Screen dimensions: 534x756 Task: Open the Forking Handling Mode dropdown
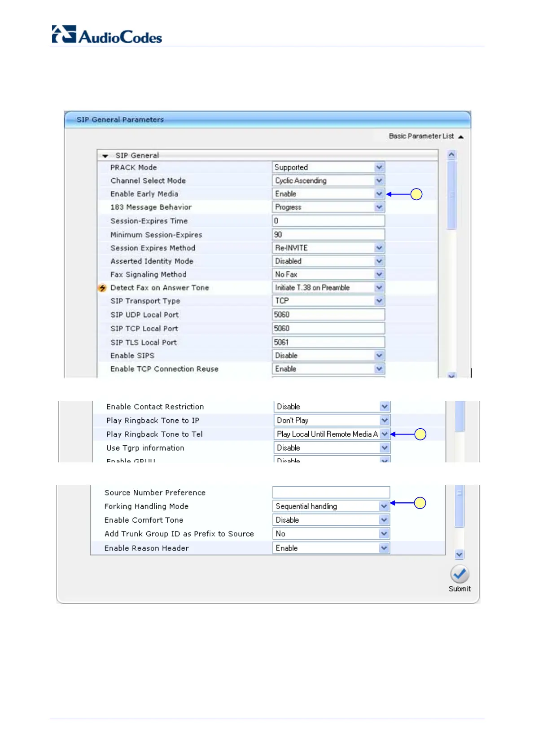click(x=384, y=506)
